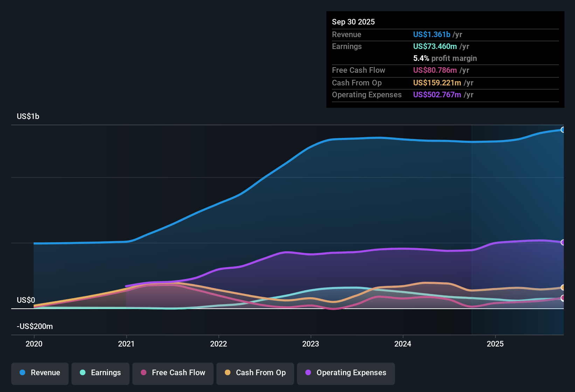The image size is (575, 392).
Task: Hide Operating Expenses using the legend
Action: click(346, 373)
